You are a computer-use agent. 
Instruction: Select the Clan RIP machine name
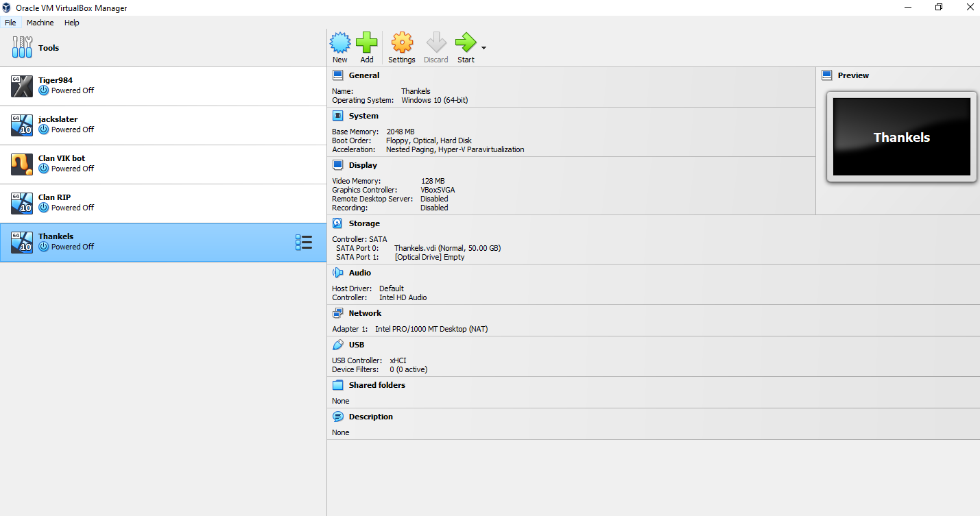click(55, 197)
